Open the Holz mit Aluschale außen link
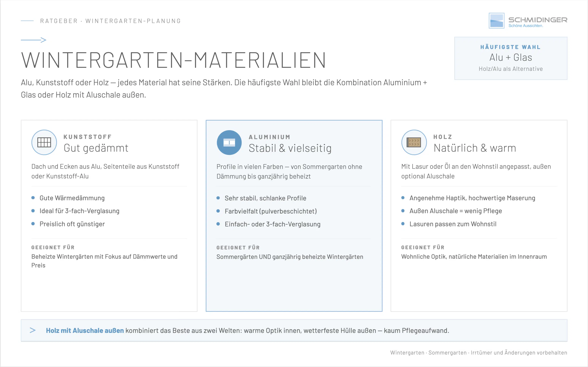This screenshot has width=588, height=367. click(85, 330)
